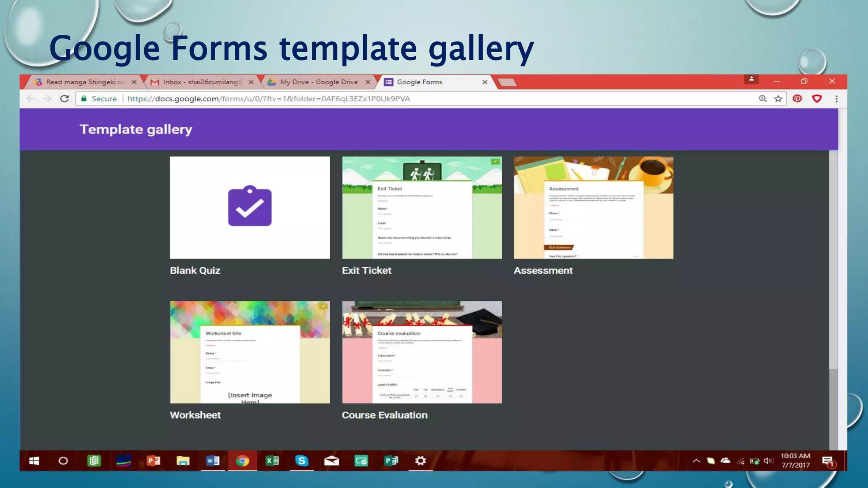Click the Chrome profile avatar button
This screenshot has width=868, height=488.
[751, 79]
